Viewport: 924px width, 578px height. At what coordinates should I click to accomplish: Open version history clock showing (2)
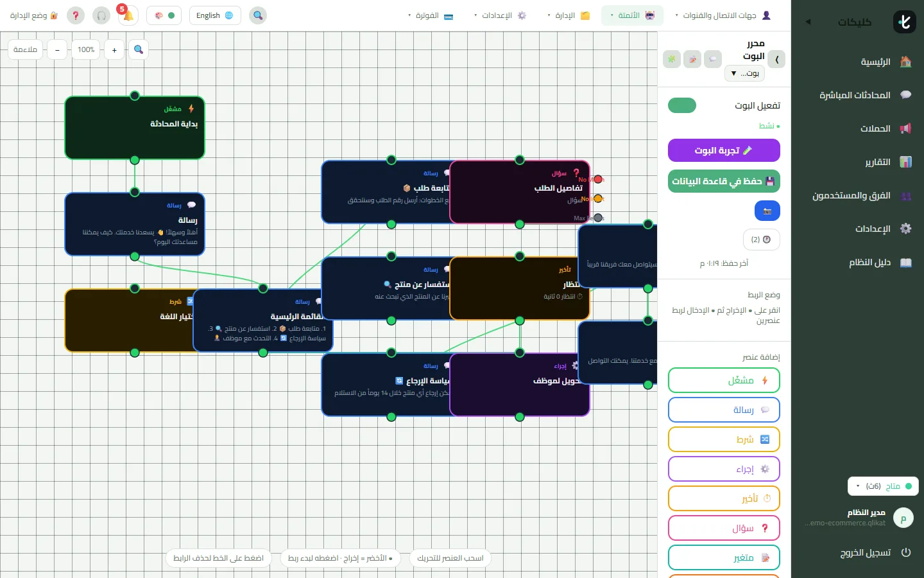pyautogui.click(x=761, y=240)
